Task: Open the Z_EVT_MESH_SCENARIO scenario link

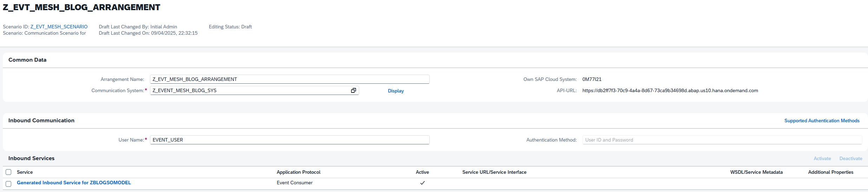Action: [x=59, y=27]
